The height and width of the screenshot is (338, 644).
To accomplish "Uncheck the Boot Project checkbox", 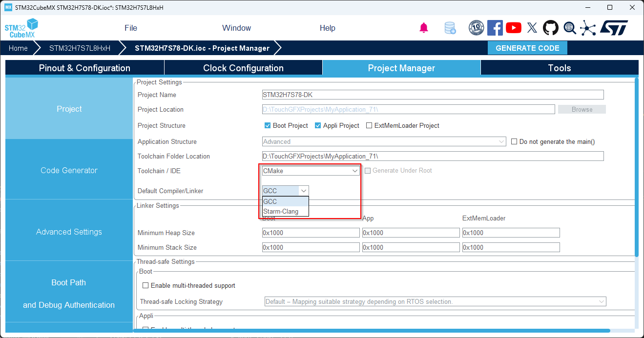I will (268, 125).
